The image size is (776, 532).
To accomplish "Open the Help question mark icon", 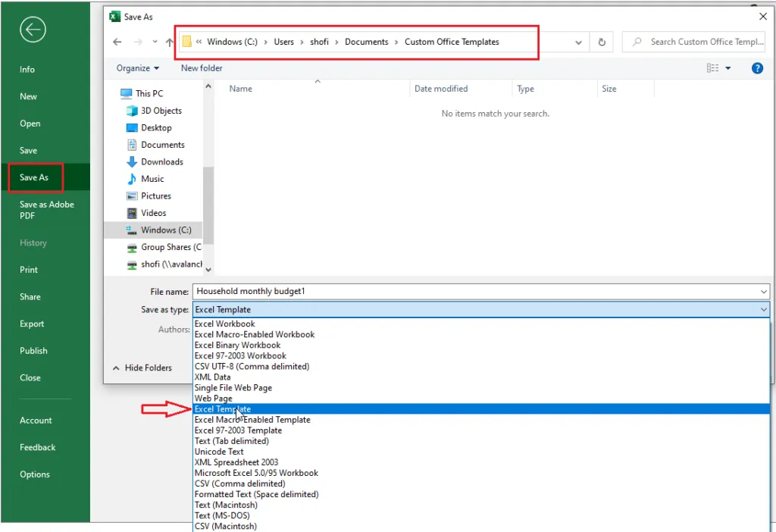I will pos(757,68).
